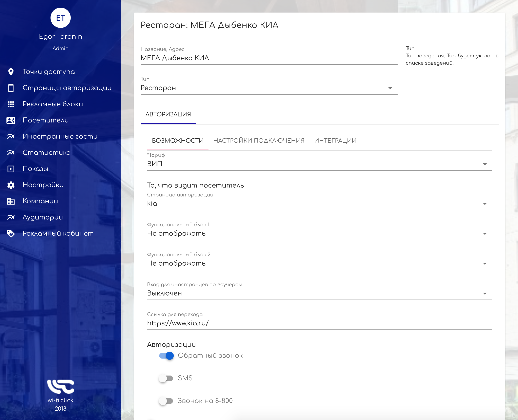This screenshot has width=518, height=420.
Task: Open Страница авторизации dropdown showing kia
Action: (319, 204)
